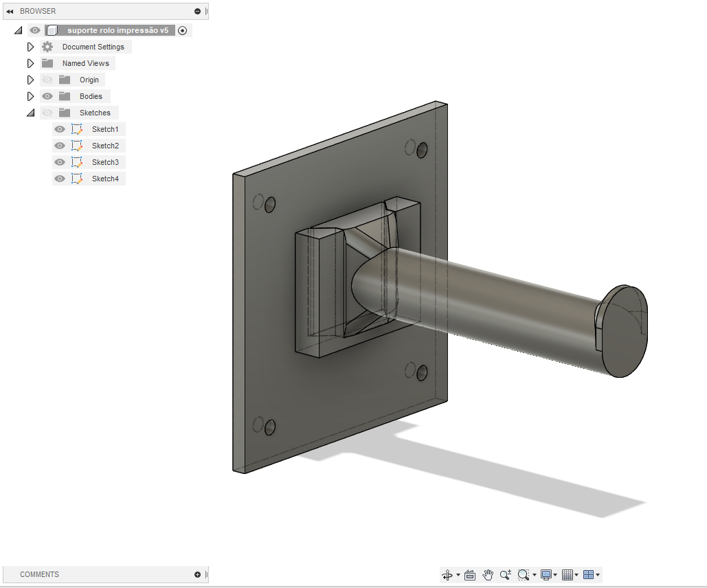This screenshot has width=707, height=588.
Task: Expand the Display Settings dropdown arrow
Action: click(555, 575)
